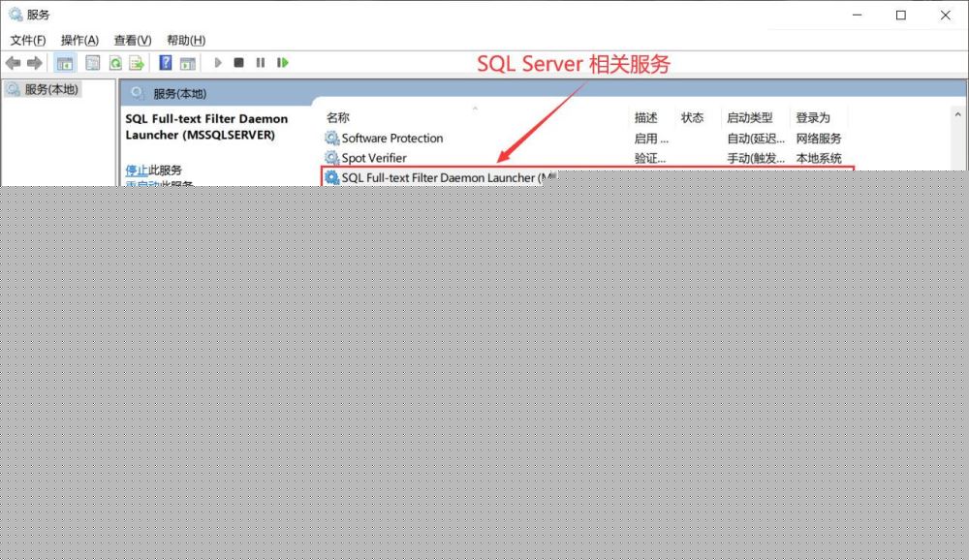969x560 pixels.
Task: Open the 操作(A) menu
Action: click(79, 40)
